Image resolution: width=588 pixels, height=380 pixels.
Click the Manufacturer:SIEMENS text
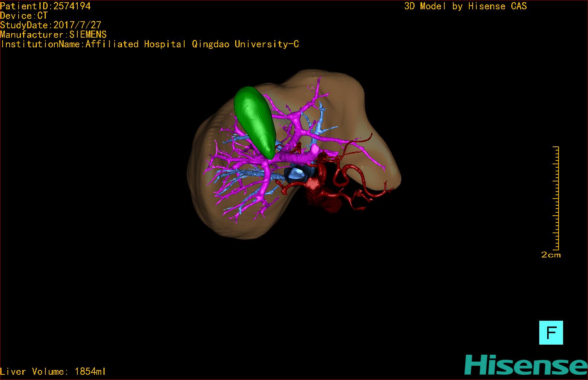[x=54, y=35]
